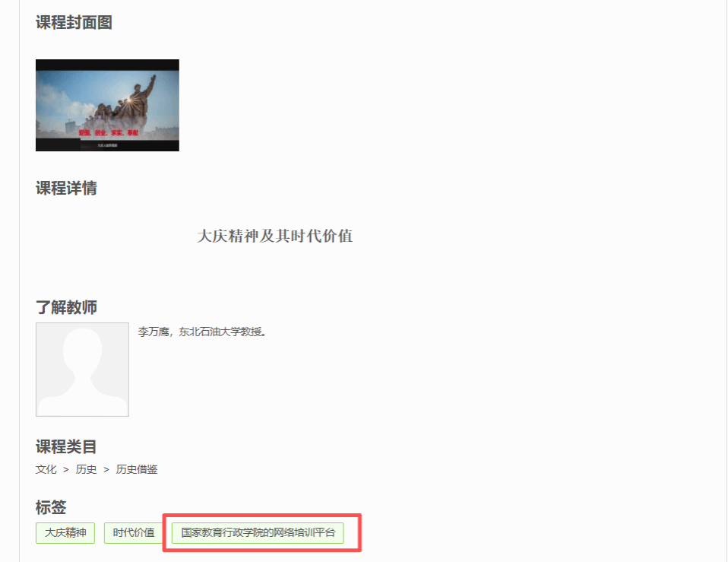728x562 pixels.
Task: Click the 课程封面图 section heading
Action: pos(74,23)
